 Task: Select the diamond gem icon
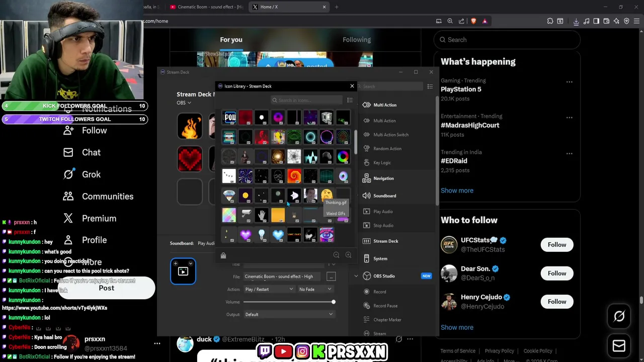(x=229, y=196)
